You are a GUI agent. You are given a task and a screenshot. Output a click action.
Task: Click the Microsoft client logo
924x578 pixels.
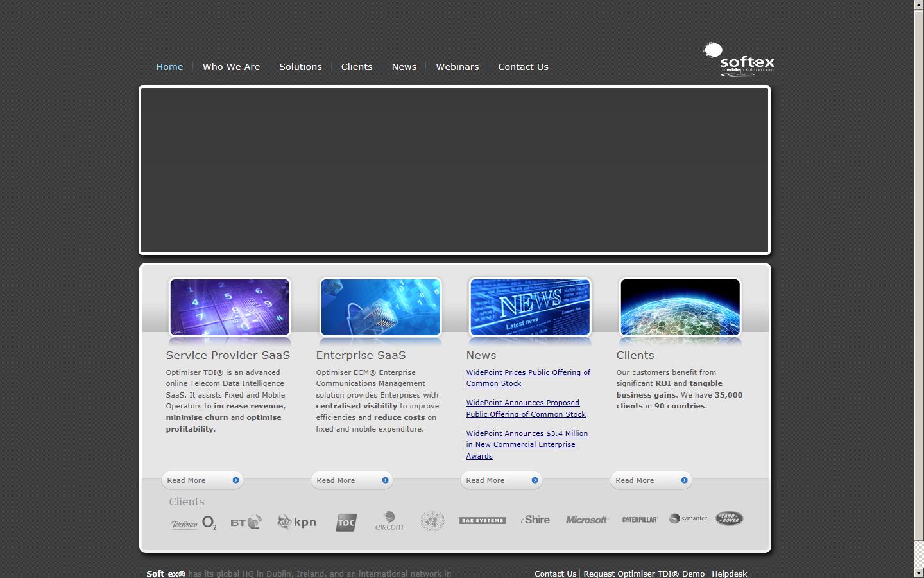click(x=586, y=520)
